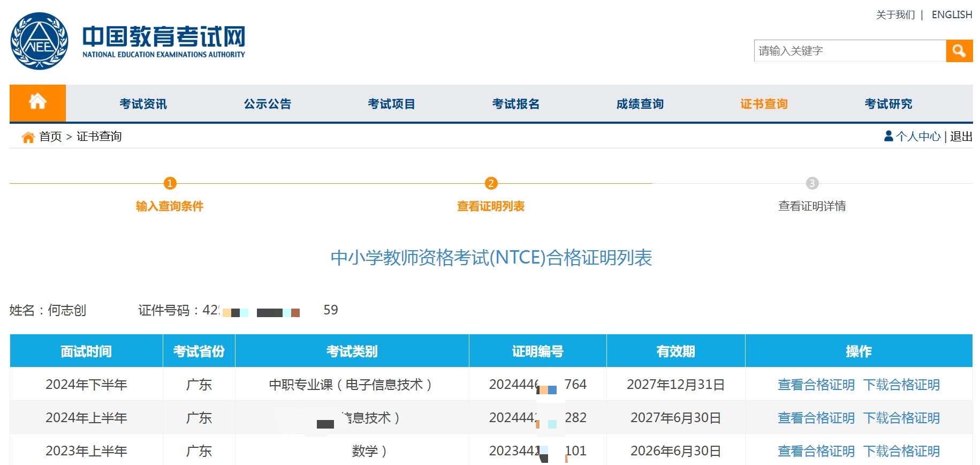The image size is (980, 465).
Task: Go to the home icon tab
Action: 37,103
